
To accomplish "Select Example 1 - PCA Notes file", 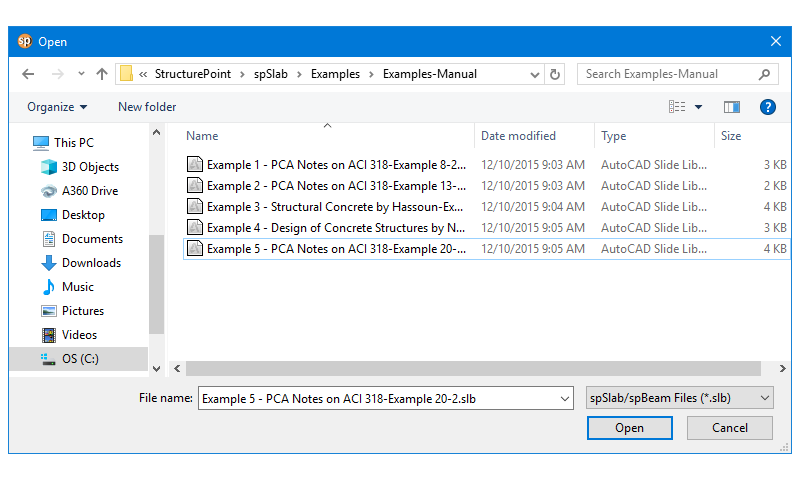I will [487, 165].
